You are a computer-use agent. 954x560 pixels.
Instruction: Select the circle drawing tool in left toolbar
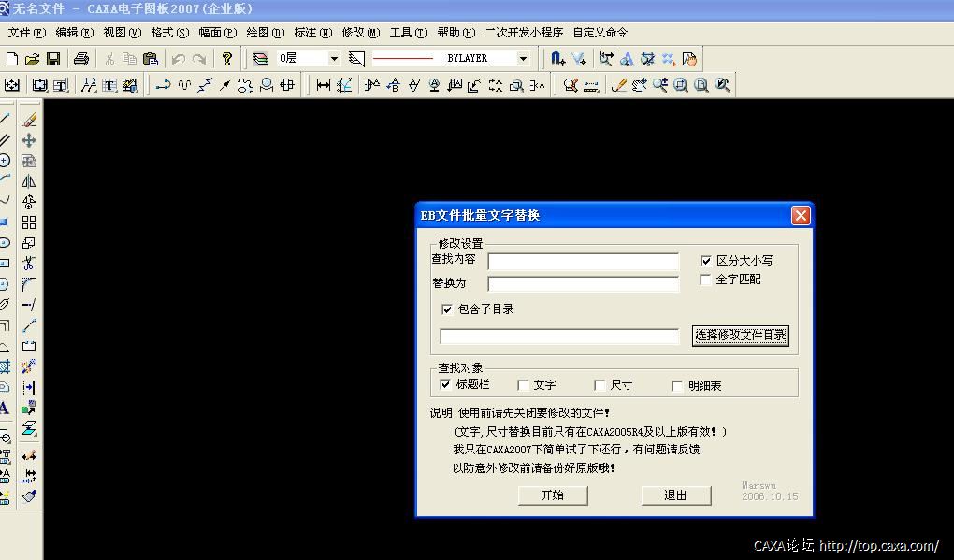point(5,161)
